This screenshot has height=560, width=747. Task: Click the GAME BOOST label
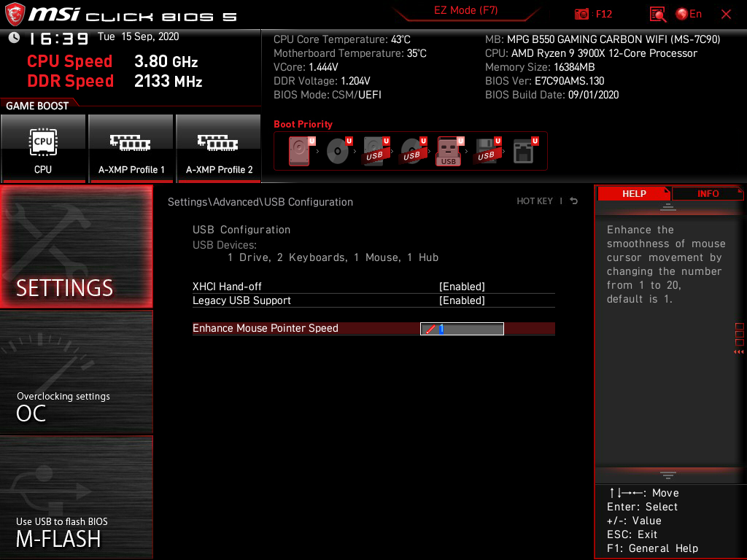37,106
